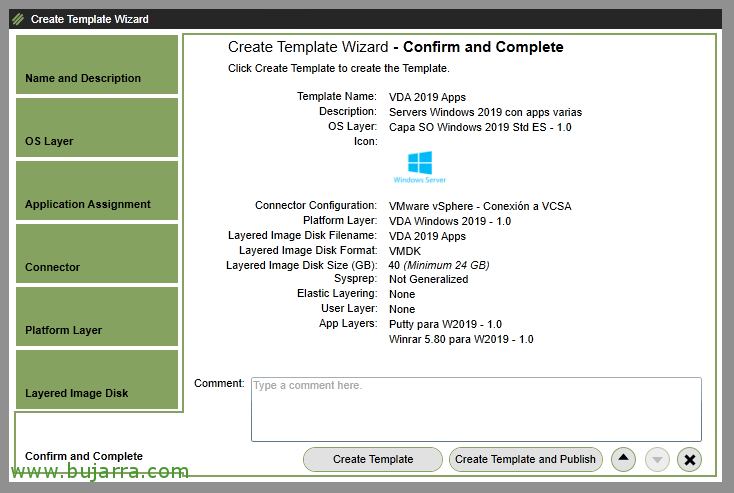The width and height of the screenshot is (734, 493).
Task: Click the 'Comment:' label
Action: point(219,383)
